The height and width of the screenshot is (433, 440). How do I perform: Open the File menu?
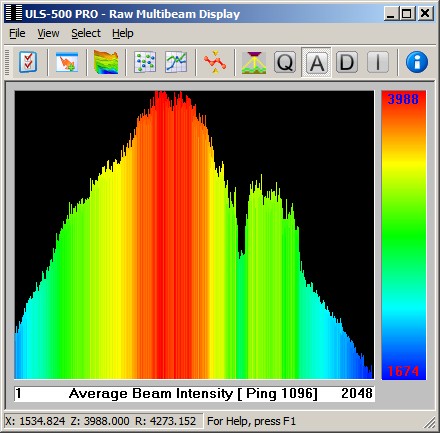click(17, 33)
